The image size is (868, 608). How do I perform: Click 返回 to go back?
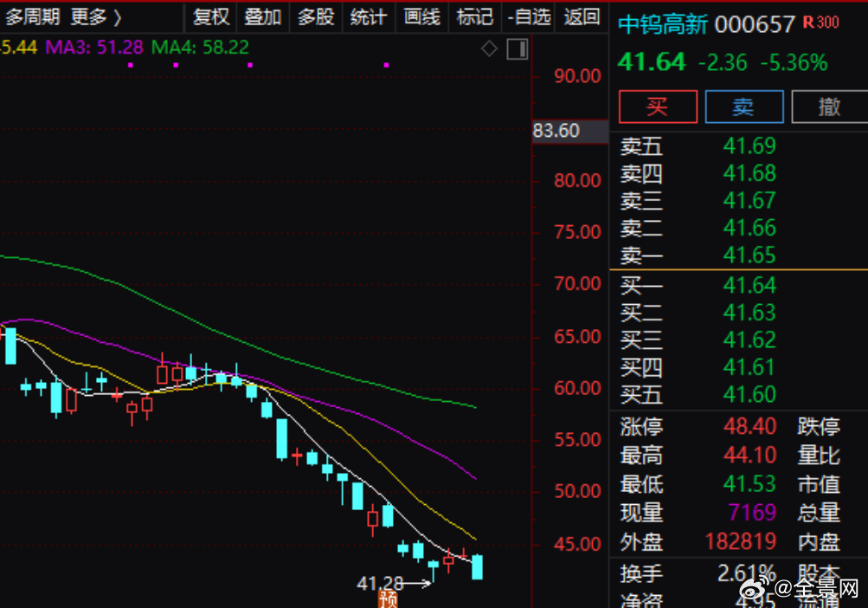pos(582,17)
